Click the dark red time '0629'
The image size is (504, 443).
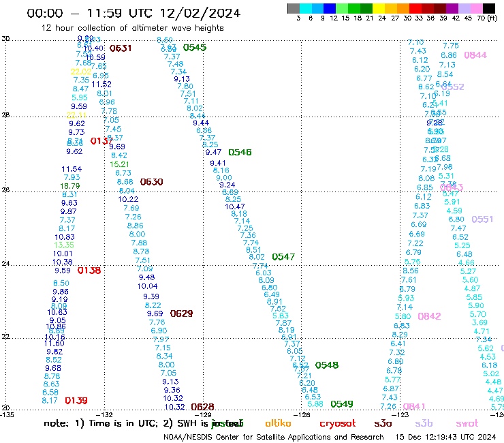point(181,314)
